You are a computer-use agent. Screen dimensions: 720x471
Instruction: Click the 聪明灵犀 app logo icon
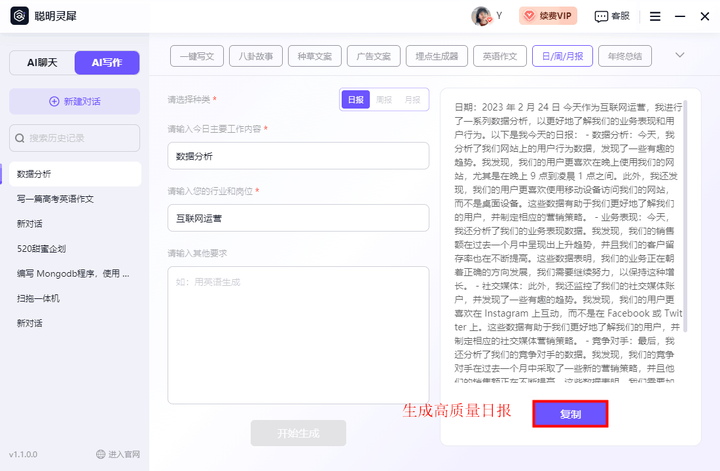17,16
